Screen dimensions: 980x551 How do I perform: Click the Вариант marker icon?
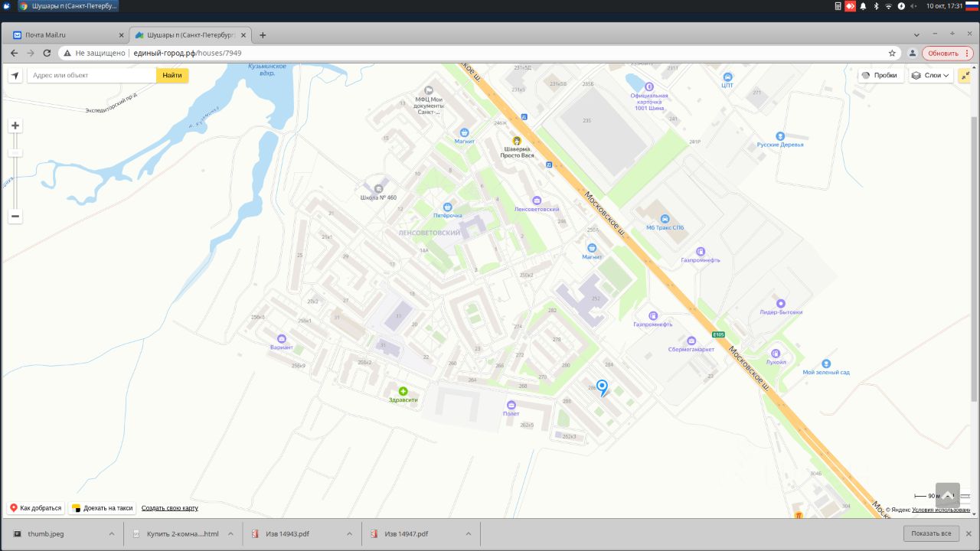coord(281,339)
